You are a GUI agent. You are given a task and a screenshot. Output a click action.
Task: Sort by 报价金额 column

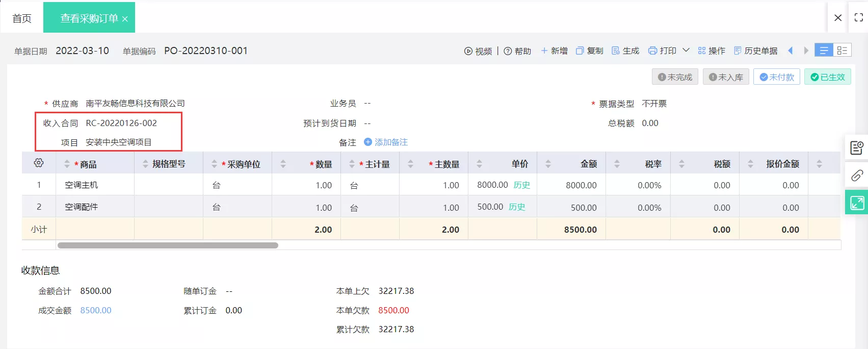(750, 164)
